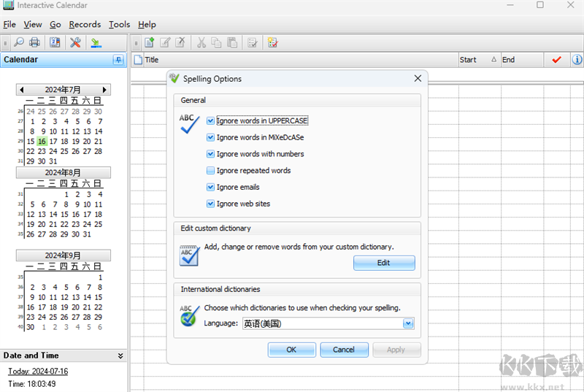
Task: Click the calendar date navigator toolbar icon
Action: point(55,42)
